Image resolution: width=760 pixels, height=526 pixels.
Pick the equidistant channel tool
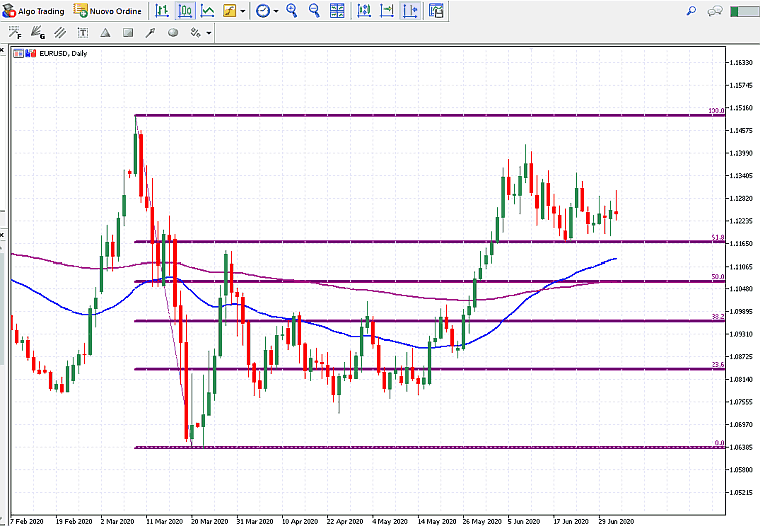(x=61, y=33)
